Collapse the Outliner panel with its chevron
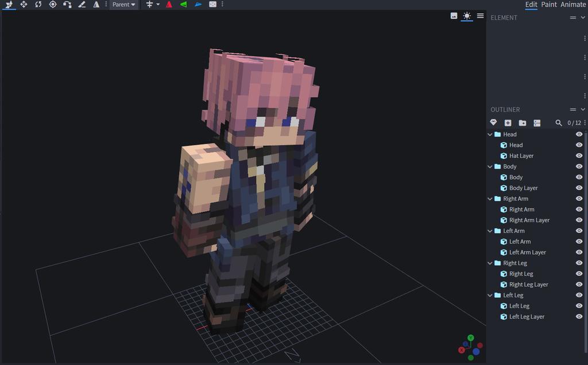The height and width of the screenshot is (365, 588). click(x=583, y=110)
